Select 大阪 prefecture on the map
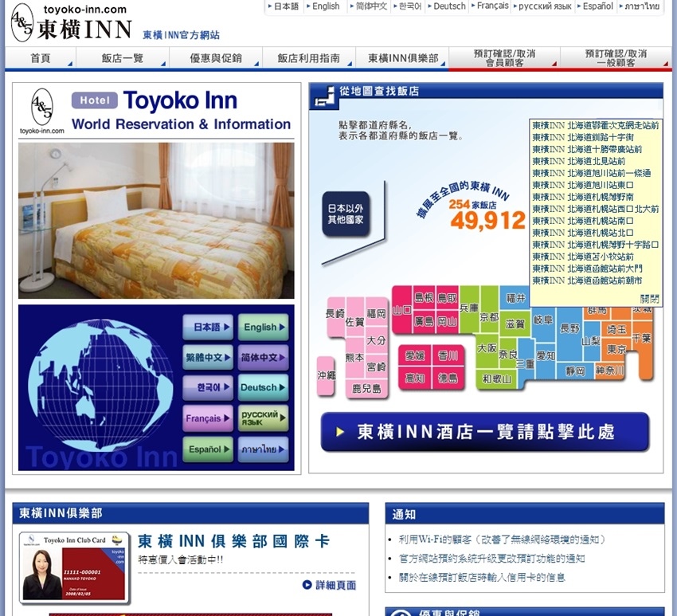This screenshot has width=677, height=616. pos(487,348)
